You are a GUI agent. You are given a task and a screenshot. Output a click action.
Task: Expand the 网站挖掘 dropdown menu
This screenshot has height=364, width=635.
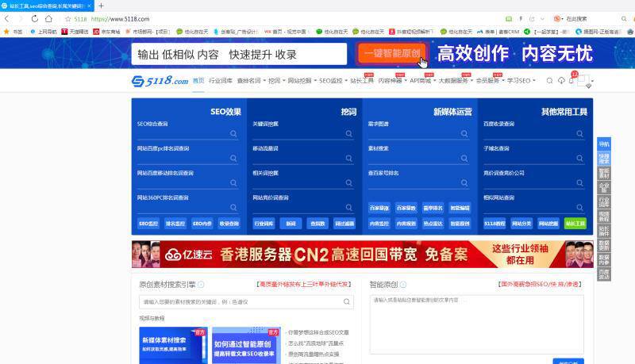tap(302, 81)
